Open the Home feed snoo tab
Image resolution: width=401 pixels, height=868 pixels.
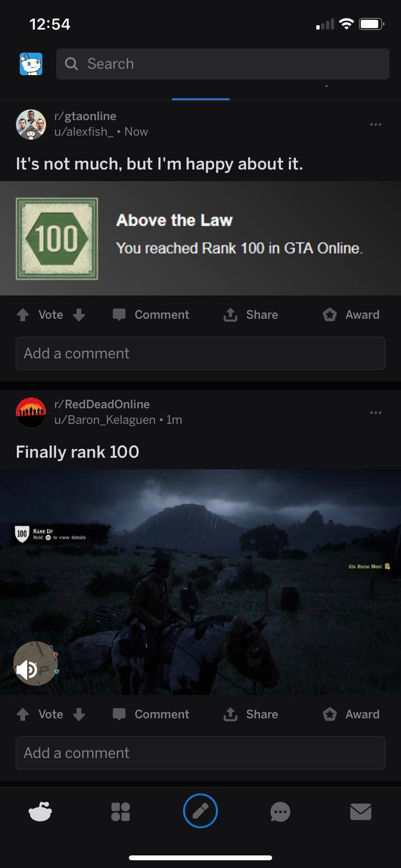(x=40, y=811)
